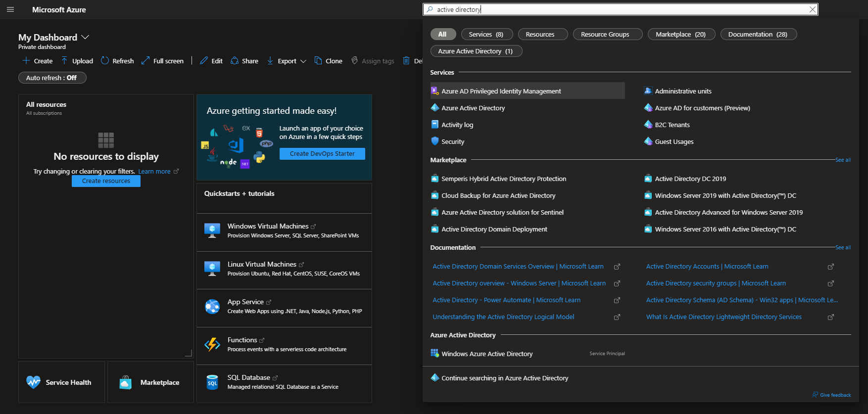868x414 pixels.
Task: Clone the dashboard
Action: (x=329, y=61)
